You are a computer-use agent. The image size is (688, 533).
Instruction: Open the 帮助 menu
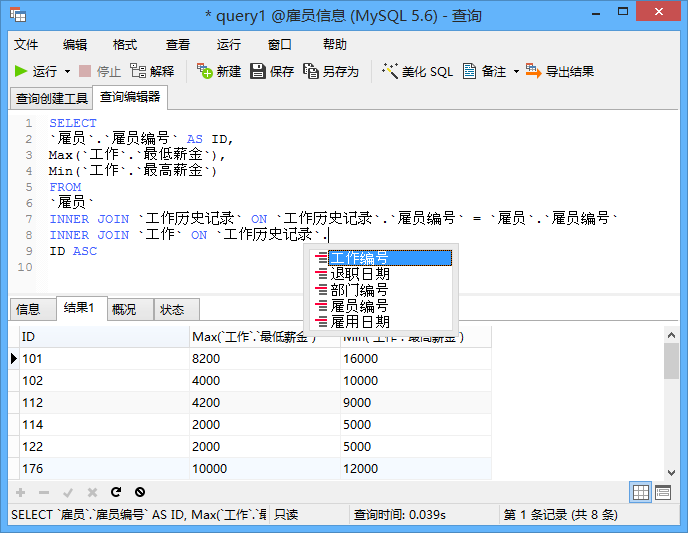coord(335,44)
